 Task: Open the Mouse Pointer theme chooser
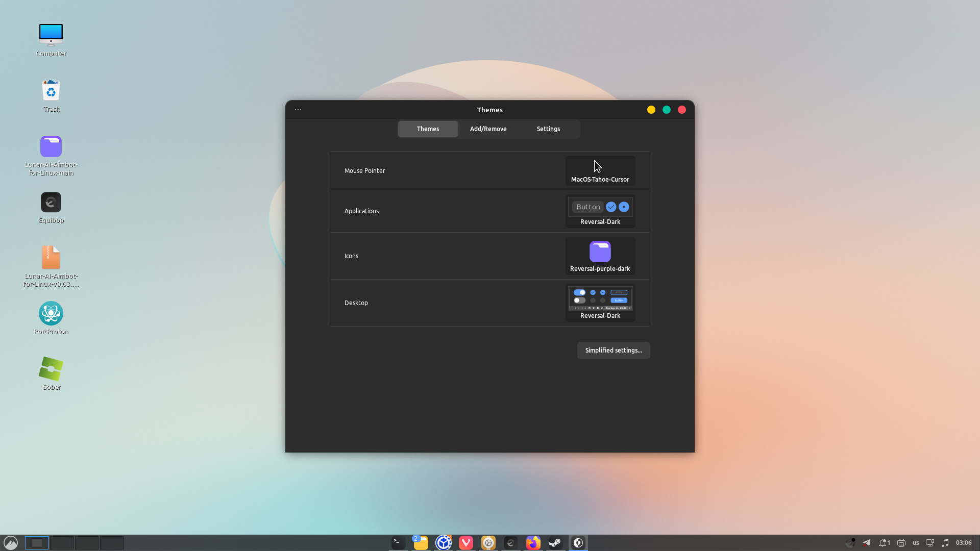(600, 171)
